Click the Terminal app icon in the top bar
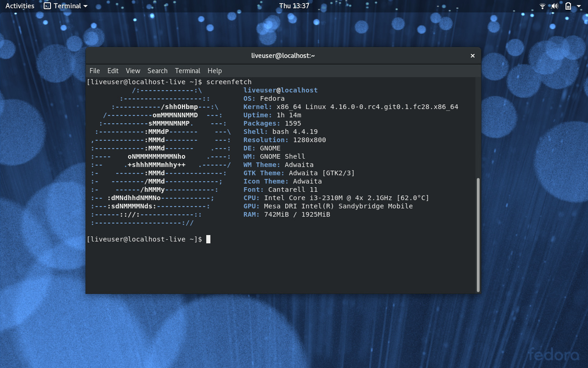The height and width of the screenshot is (368, 588). tap(47, 6)
